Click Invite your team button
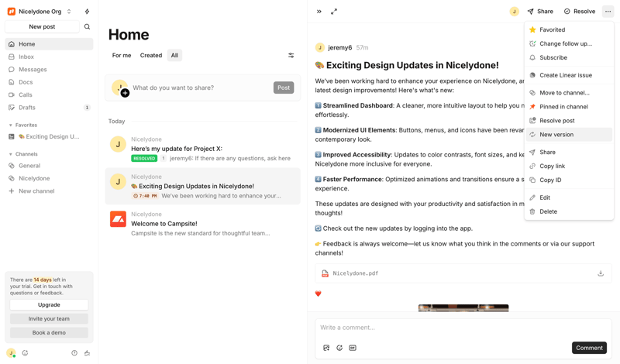The image size is (620, 364). pos(49,318)
